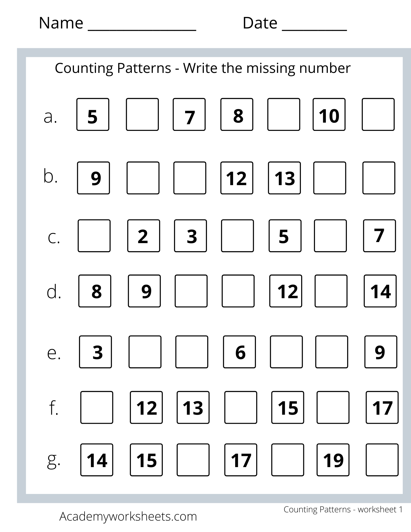Click the empty box before 12 in row f
Screen dimensions: 411x532
coord(97,407)
